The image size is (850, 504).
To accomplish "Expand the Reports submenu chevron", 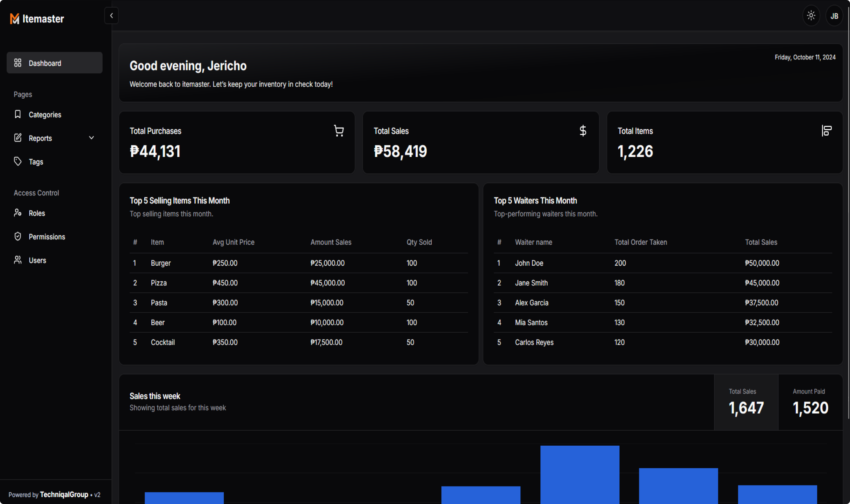I will (92, 138).
